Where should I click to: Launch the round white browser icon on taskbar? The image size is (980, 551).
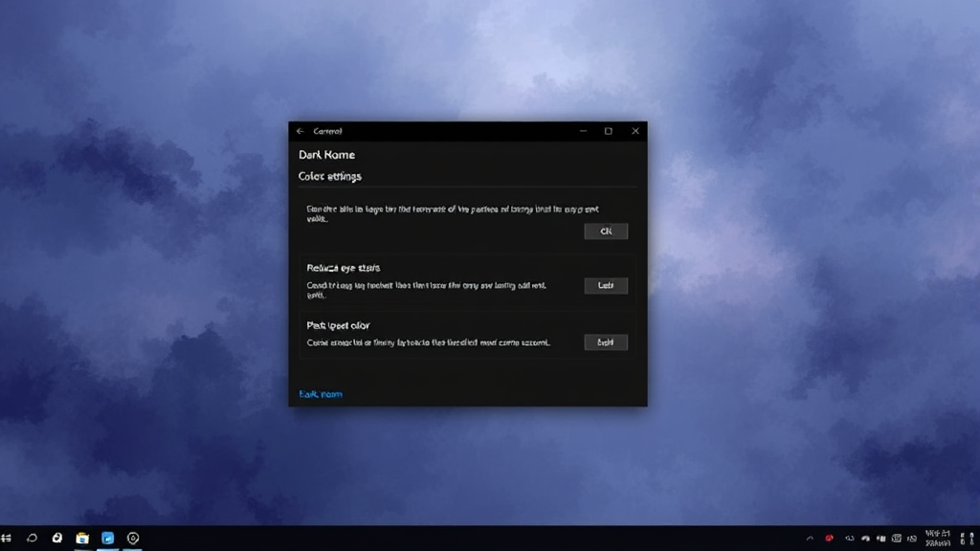[57, 539]
